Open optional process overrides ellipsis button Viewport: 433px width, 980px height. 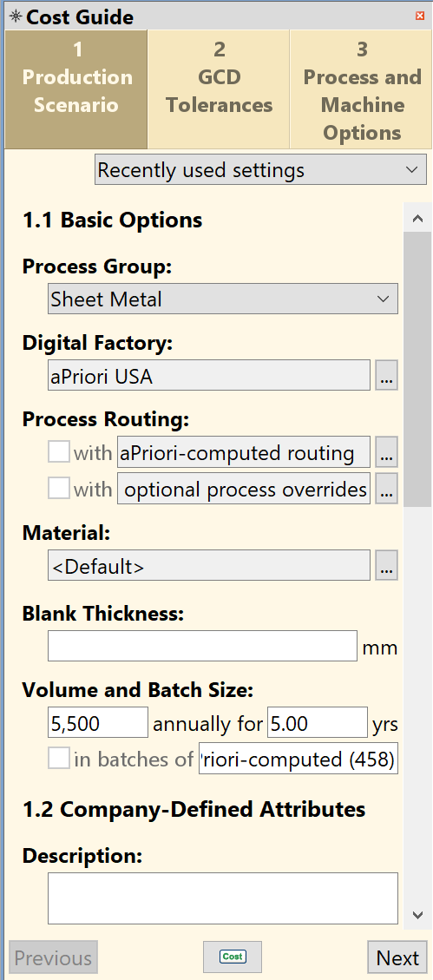pos(387,488)
